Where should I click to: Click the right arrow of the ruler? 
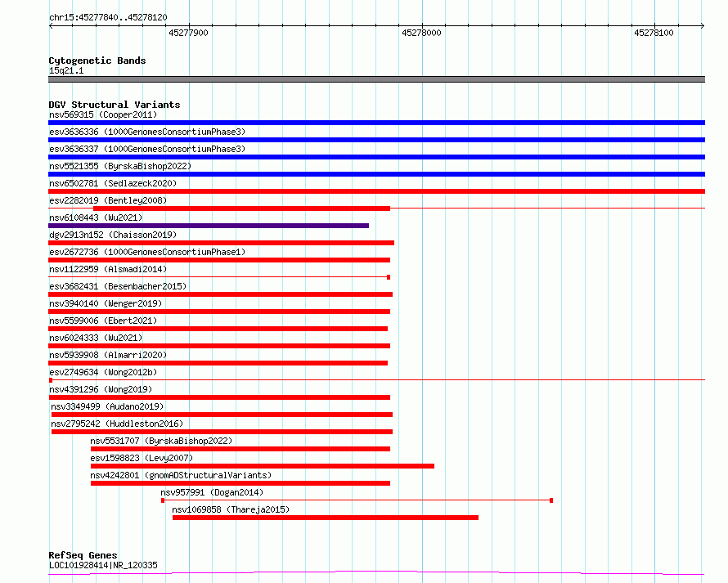point(703,26)
